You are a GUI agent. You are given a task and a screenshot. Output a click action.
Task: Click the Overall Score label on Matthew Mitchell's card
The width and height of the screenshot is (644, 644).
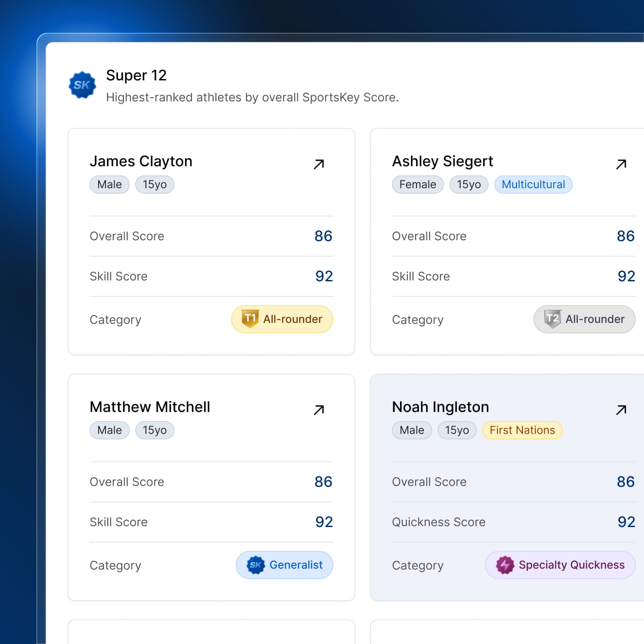coord(127,482)
